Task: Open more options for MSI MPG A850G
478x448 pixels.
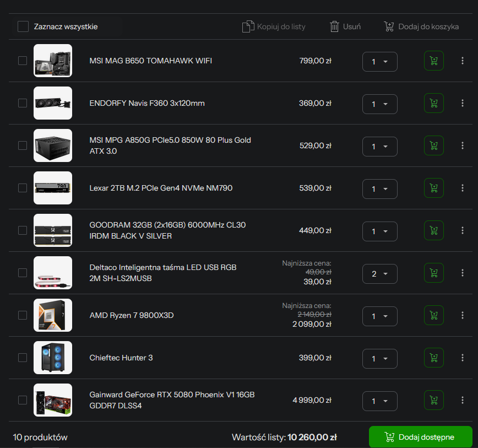Action: (x=463, y=145)
